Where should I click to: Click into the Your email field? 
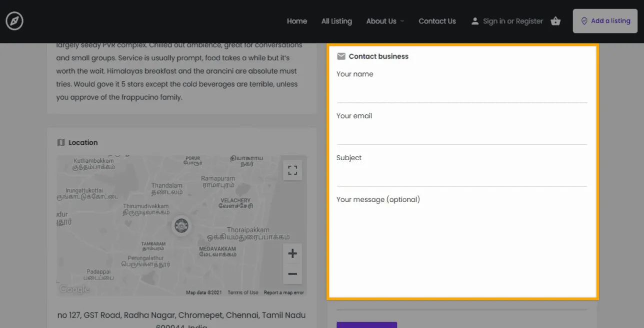coord(461,134)
